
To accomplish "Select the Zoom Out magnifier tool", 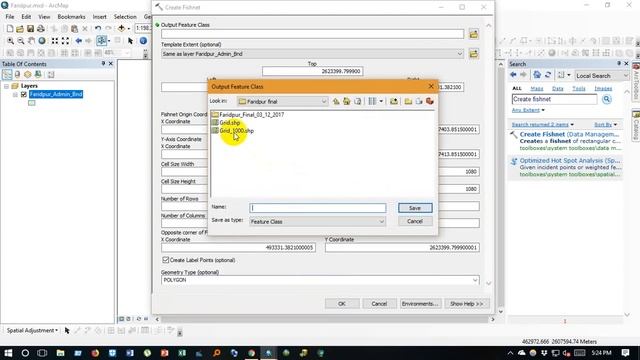I will point(21,41).
